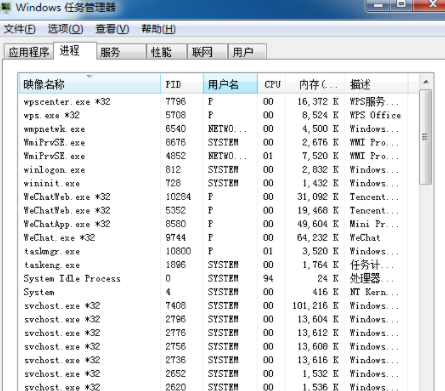Click the NT Kern... description cell
The width and height of the screenshot is (445, 391).
pos(374,292)
